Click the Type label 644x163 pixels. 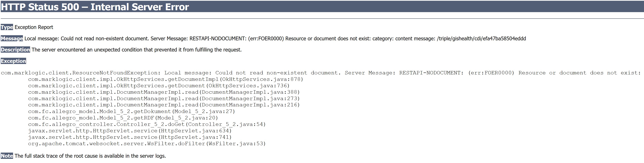click(x=7, y=27)
